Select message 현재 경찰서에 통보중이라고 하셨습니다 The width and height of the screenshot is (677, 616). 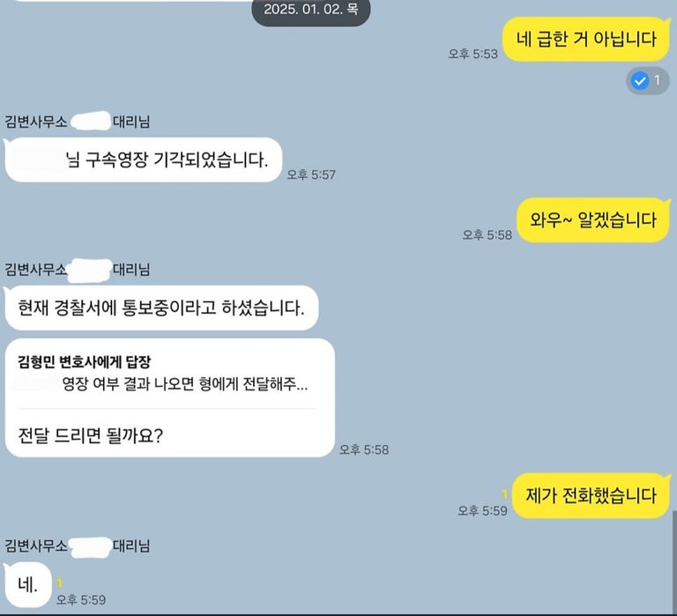click(161, 308)
